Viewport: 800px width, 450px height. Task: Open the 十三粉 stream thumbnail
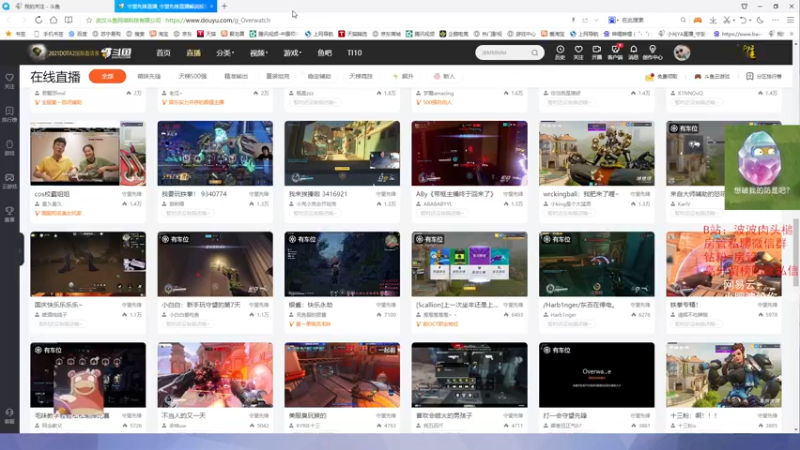tap(723, 375)
